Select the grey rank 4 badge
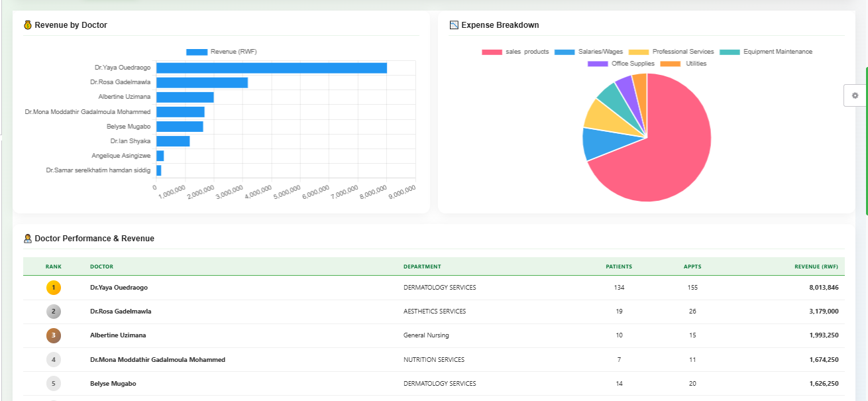The height and width of the screenshot is (401, 868). point(54,360)
